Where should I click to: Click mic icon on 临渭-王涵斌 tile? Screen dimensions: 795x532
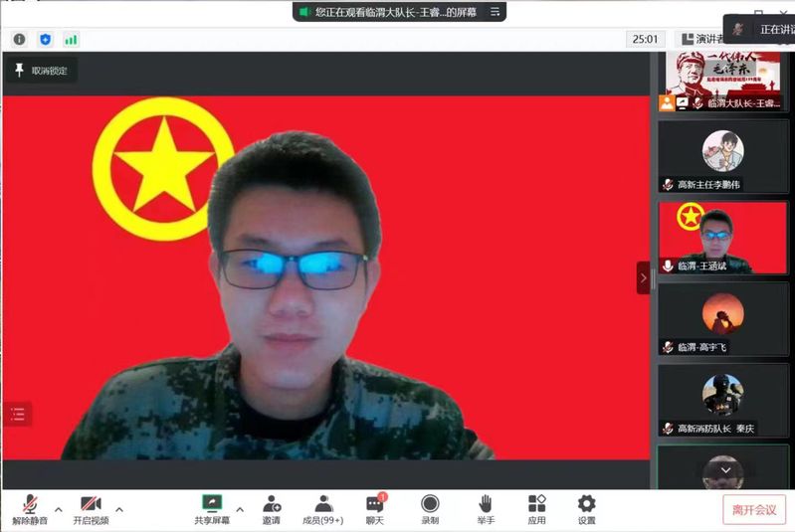coord(668,266)
